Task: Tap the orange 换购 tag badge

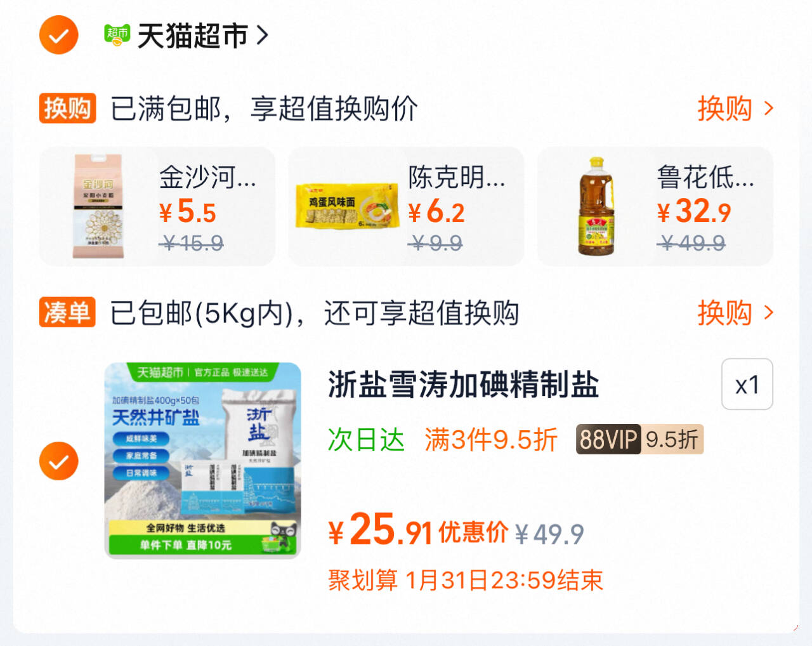Action: [67, 108]
